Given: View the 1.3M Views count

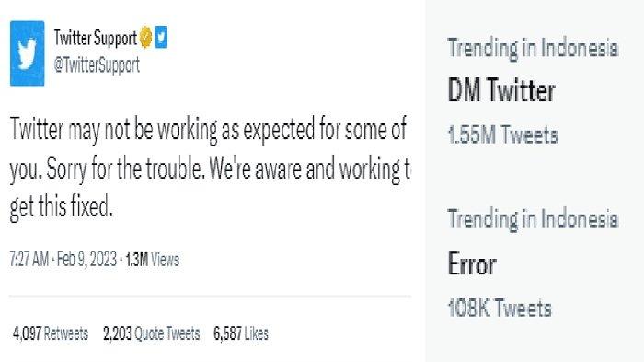Looking at the screenshot, I should (153, 260).
